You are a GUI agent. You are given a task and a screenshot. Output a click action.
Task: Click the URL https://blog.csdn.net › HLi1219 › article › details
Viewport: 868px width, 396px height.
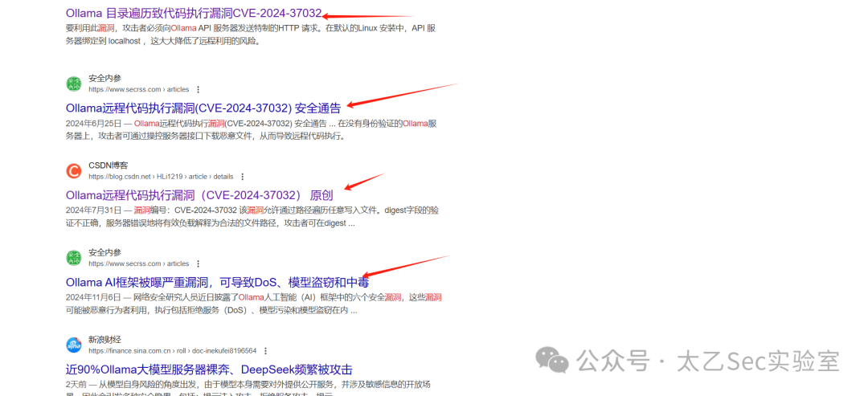pos(161,177)
